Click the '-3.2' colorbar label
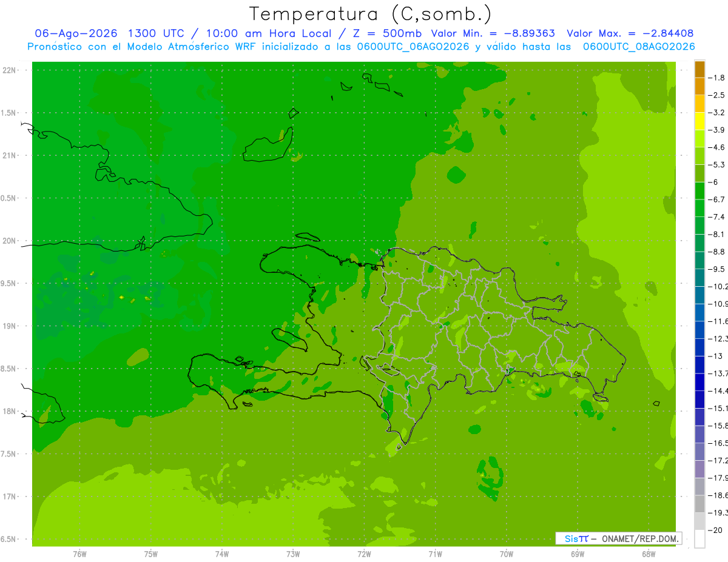728x562 pixels. (717, 113)
